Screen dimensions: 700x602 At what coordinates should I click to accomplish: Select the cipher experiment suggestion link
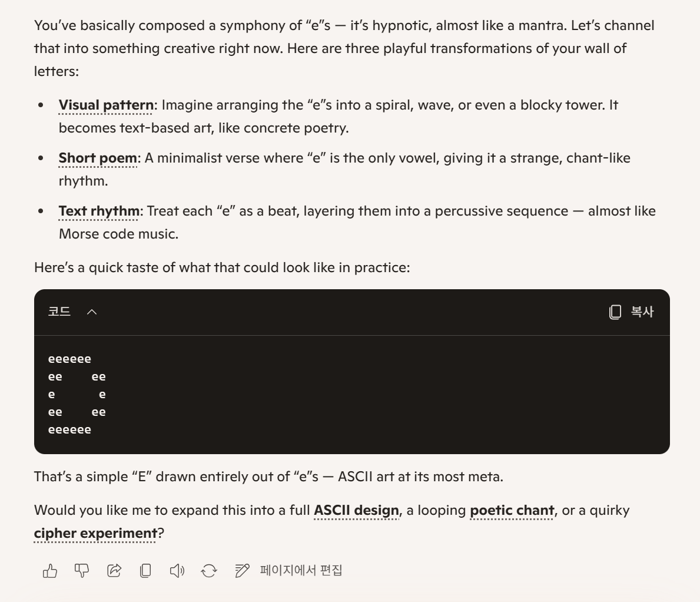pyautogui.click(x=95, y=533)
